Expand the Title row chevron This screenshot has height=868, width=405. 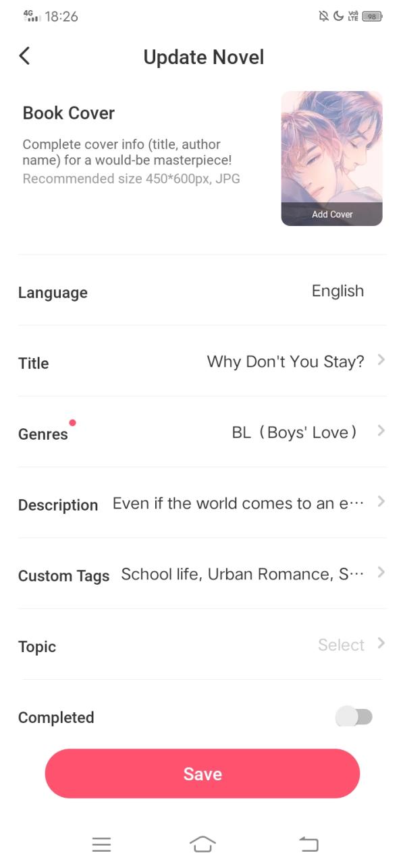(x=381, y=361)
